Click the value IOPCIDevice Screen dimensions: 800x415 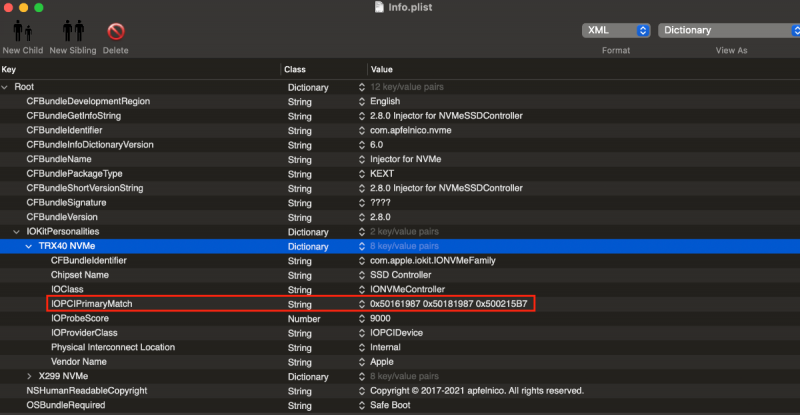(x=396, y=333)
